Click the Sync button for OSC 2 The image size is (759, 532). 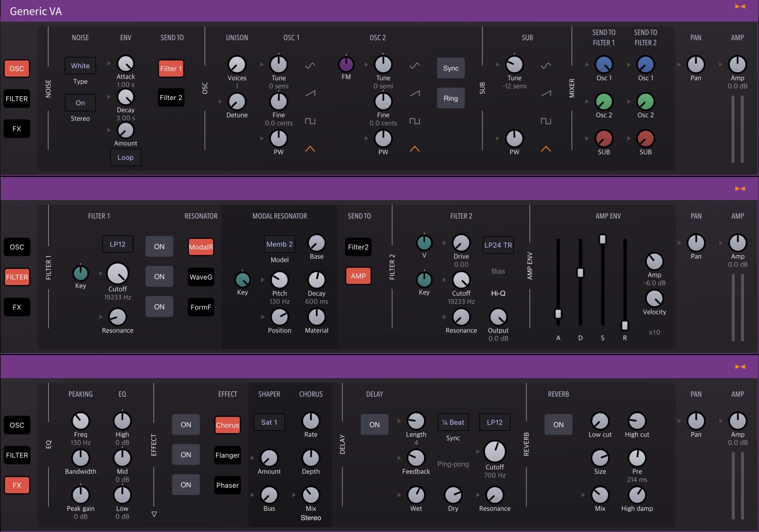click(451, 68)
